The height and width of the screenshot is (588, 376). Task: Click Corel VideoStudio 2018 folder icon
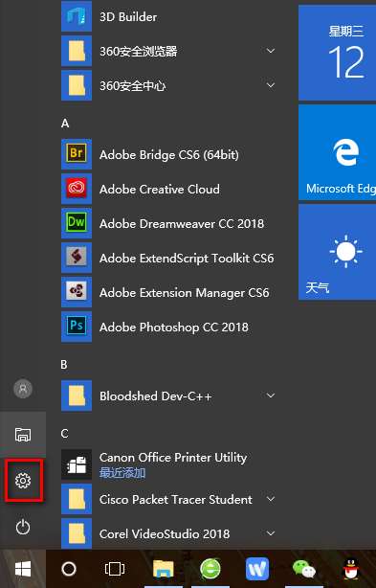[x=77, y=533]
